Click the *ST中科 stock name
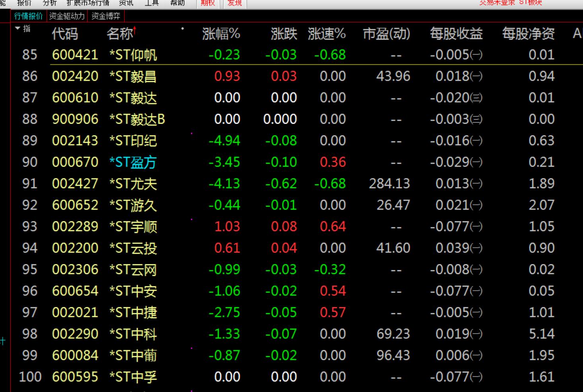Image resolution: width=583 pixels, height=392 pixels. click(x=133, y=334)
